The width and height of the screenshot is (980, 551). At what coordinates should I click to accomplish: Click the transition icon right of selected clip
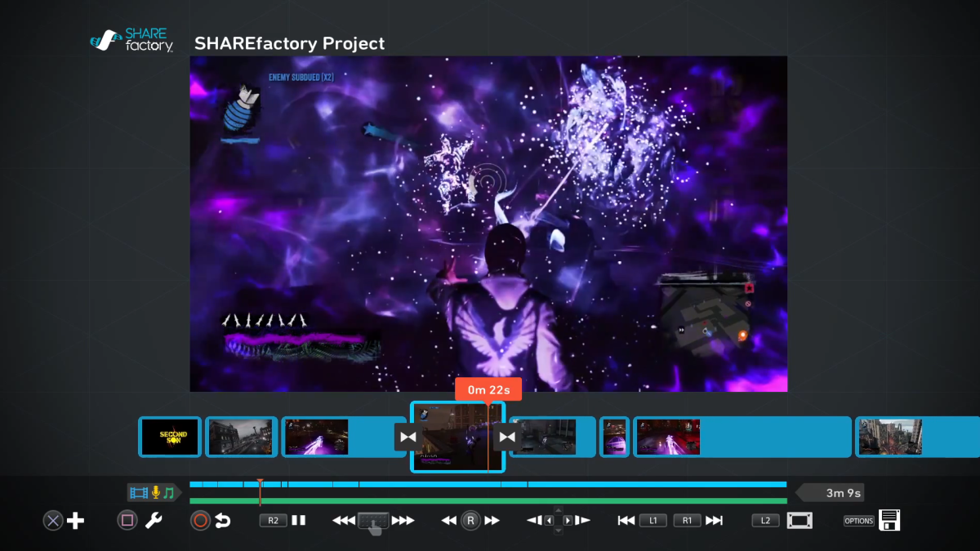pyautogui.click(x=507, y=437)
